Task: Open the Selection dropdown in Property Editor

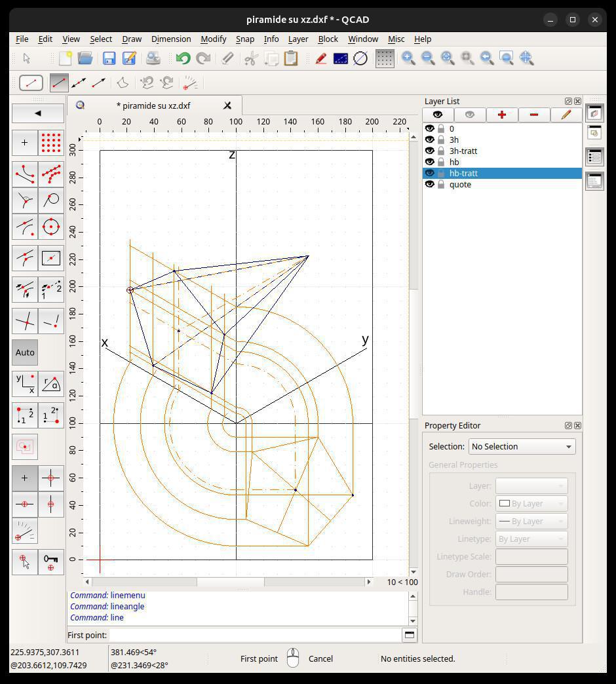Action: 522,446
